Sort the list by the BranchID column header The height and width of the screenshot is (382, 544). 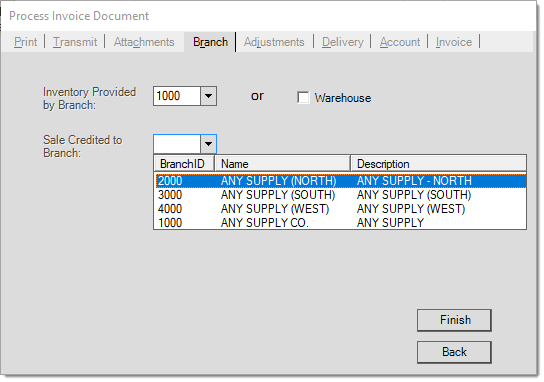[184, 164]
